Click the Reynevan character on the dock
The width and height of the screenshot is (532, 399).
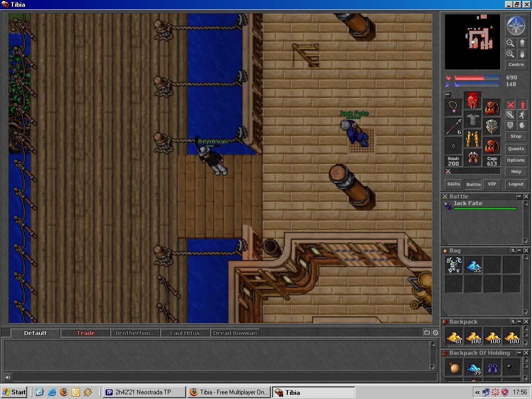point(213,159)
